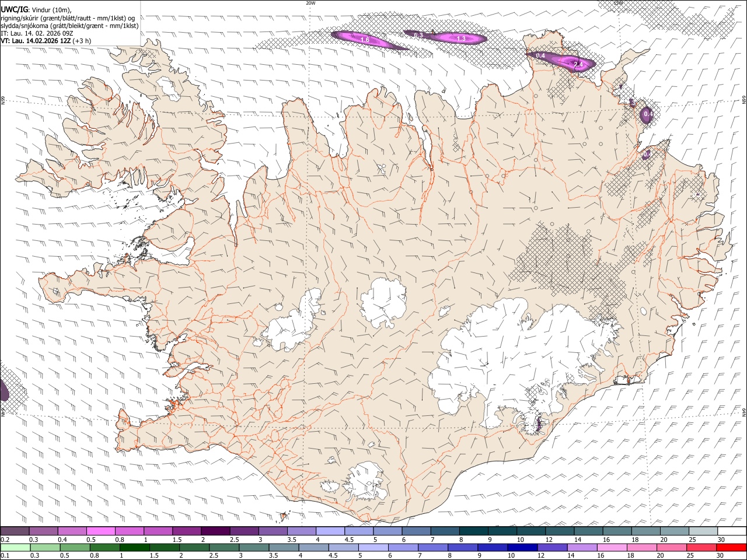This screenshot has width=747, height=560.
Task: Click the 15W longitude label
Action: [x=619, y=3]
